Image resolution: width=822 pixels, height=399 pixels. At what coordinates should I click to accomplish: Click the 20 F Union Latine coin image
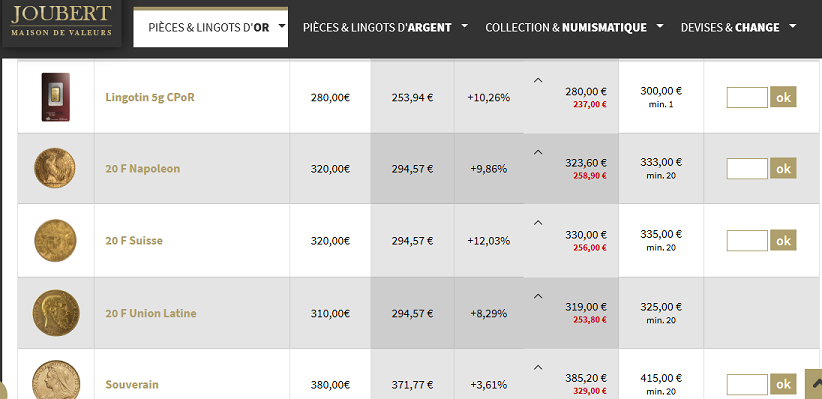(x=56, y=313)
